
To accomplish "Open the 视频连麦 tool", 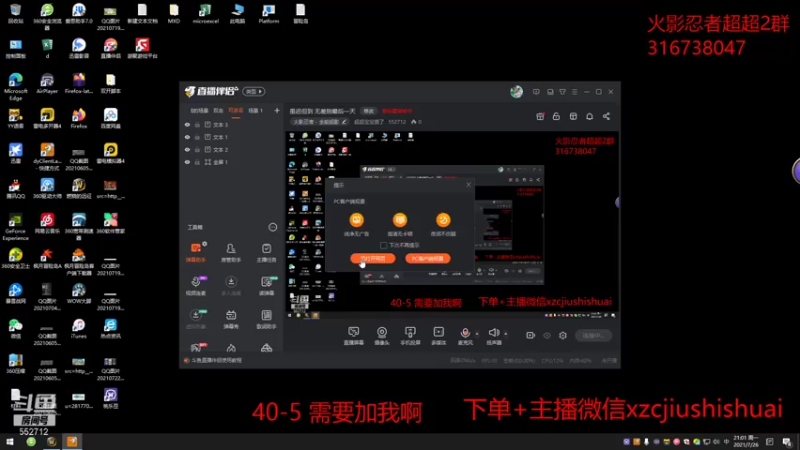I will point(196,286).
